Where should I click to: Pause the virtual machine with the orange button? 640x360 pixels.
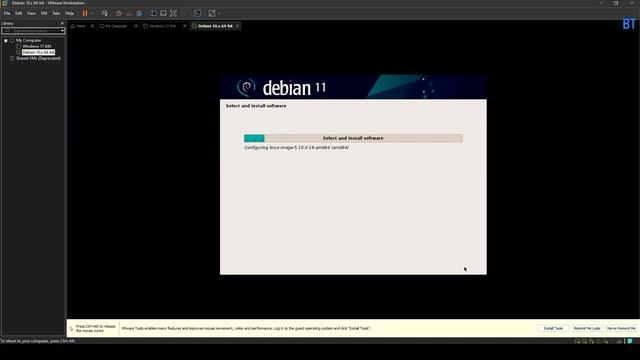pyautogui.click(x=85, y=13)
